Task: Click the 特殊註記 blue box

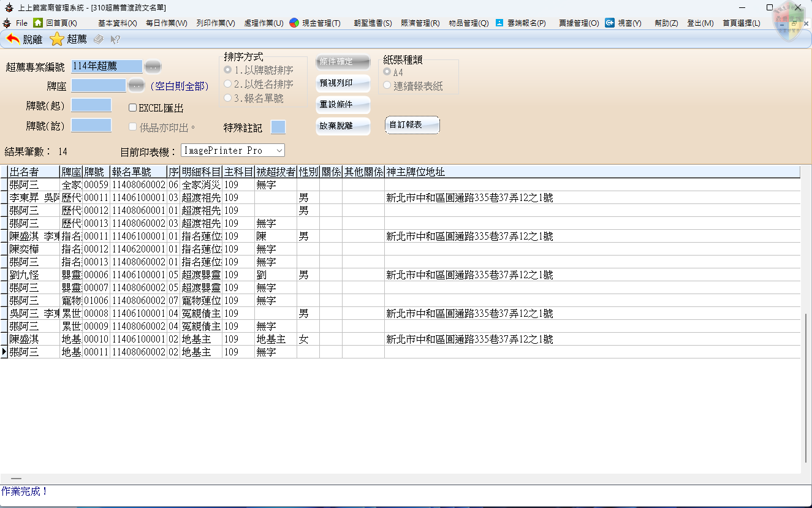Action: [278, 127]
